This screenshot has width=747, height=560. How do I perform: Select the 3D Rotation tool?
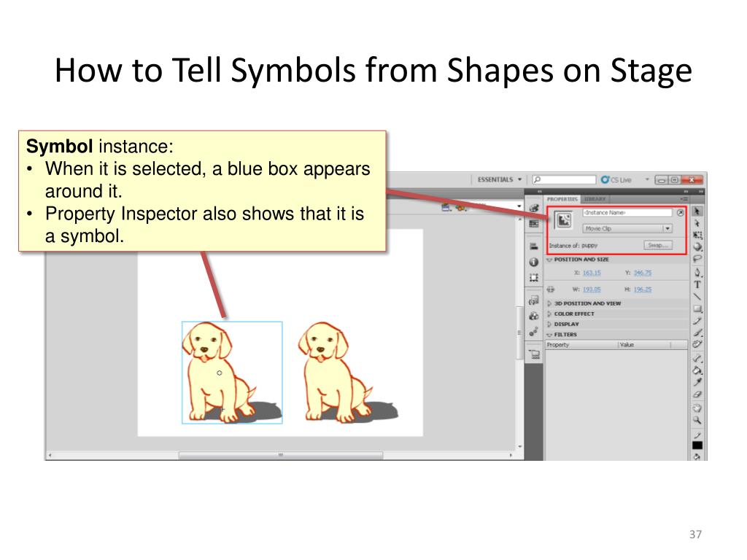[x=697, y=246]
